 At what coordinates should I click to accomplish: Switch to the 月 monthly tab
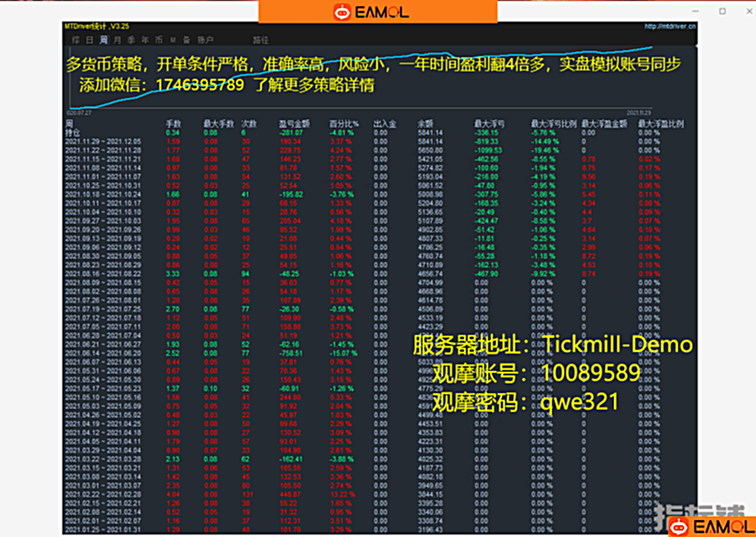[117, 40]
